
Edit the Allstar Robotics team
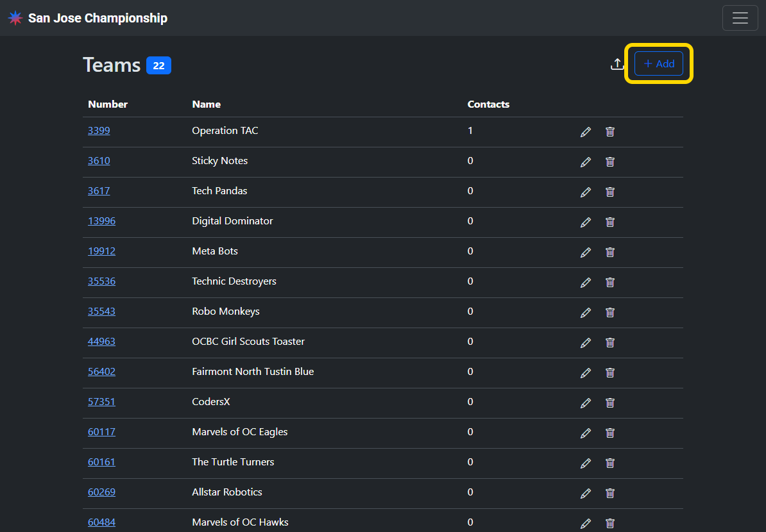pyautogui.click(x=585, y=494)
